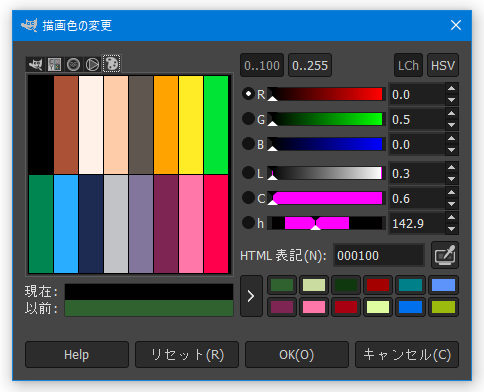The width and height of the screenshot is (484, 392).
Task: Select the L channel radio button
Action: pos(248,173)
